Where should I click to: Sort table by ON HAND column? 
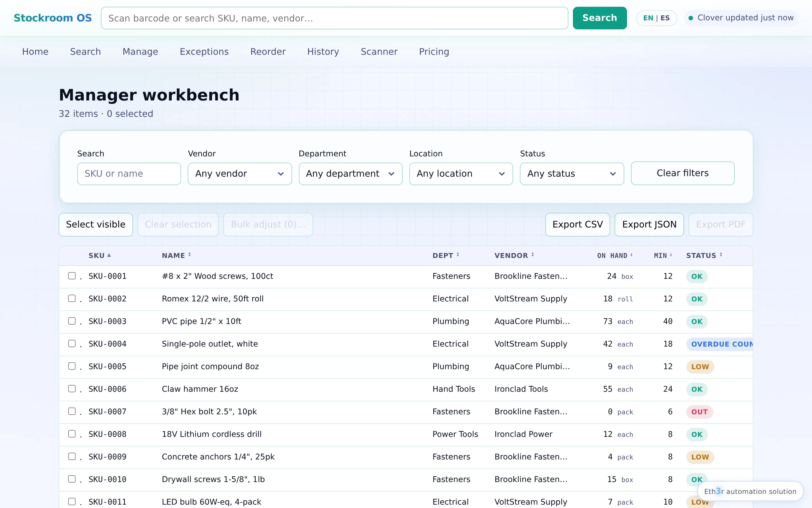pos(615,255)
